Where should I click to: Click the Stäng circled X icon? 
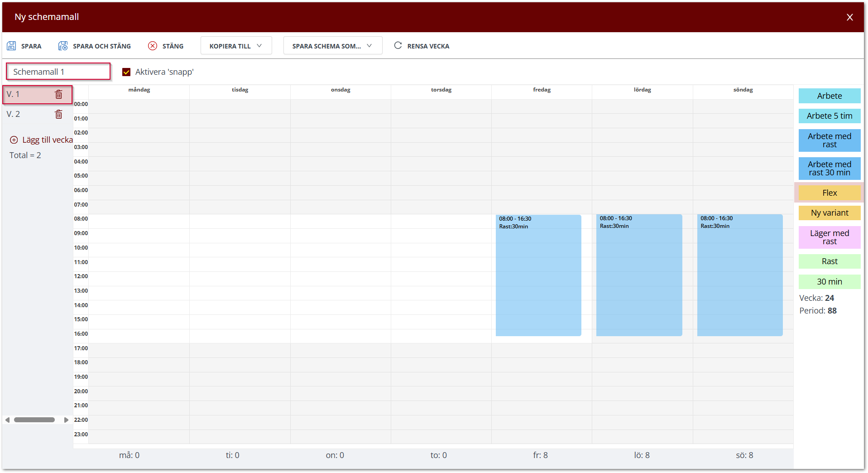coord(153,46)
